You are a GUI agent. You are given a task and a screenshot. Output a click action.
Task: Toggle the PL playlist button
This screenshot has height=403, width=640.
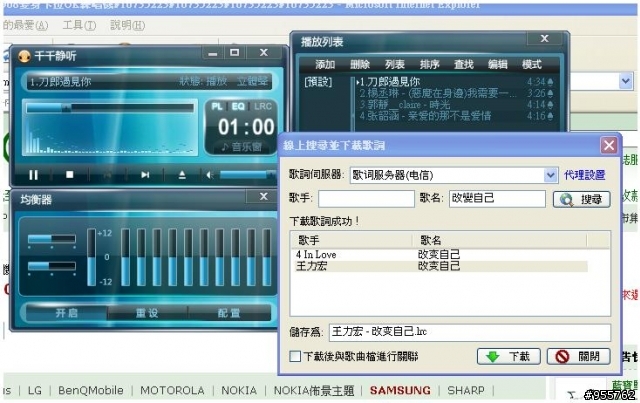[x=217, y=107]
